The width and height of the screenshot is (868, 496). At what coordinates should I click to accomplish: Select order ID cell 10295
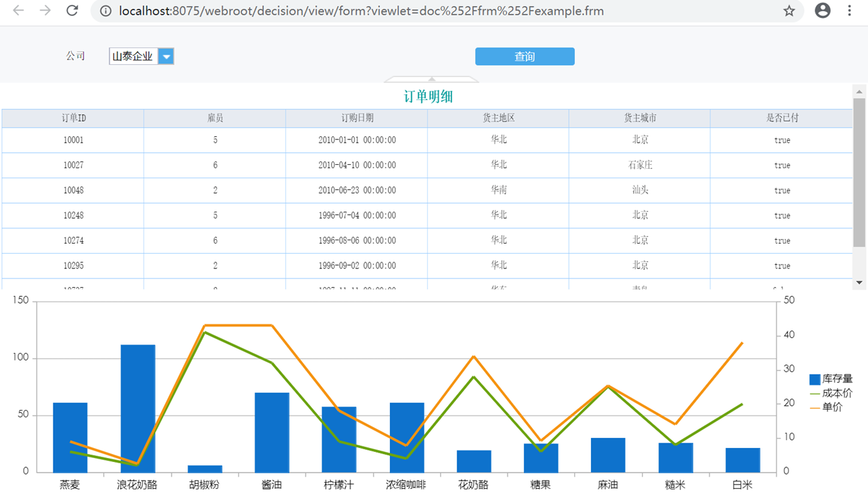pos(73,266)
